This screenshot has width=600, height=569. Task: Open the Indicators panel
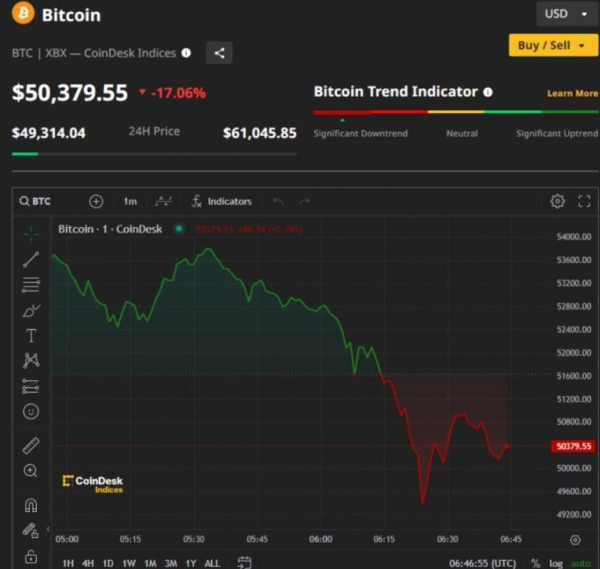[222, 201]
